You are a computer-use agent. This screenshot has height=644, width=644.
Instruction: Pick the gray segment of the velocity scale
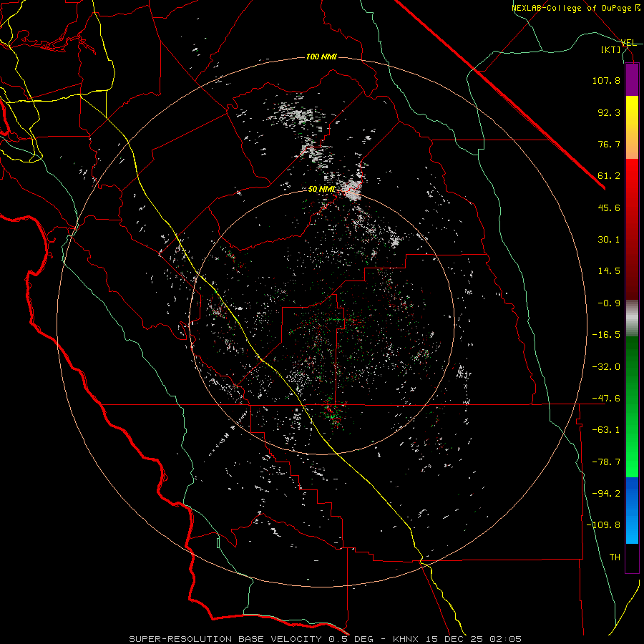point(632,318)
